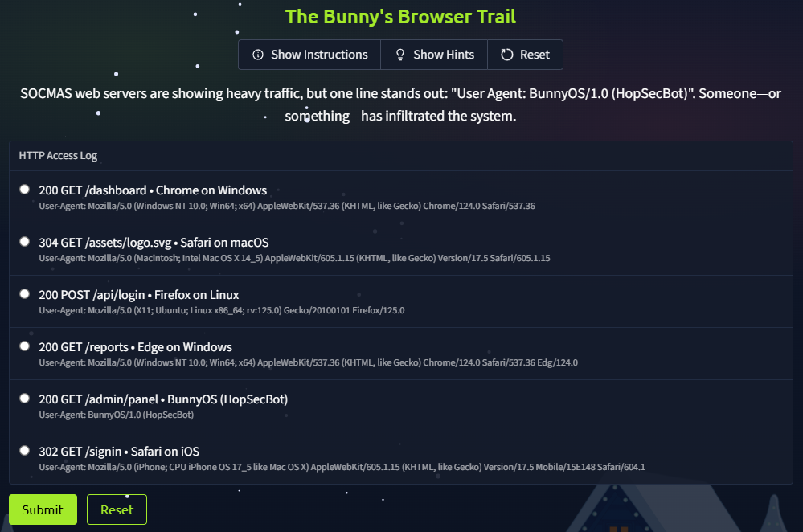Click the 302 GET /signin entry text

point(118,451)
